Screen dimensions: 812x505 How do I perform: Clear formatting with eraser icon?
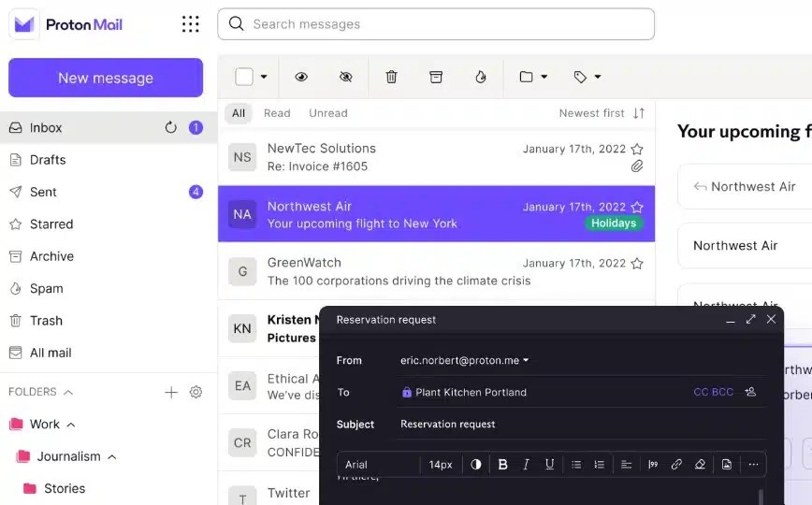point(700,465)
